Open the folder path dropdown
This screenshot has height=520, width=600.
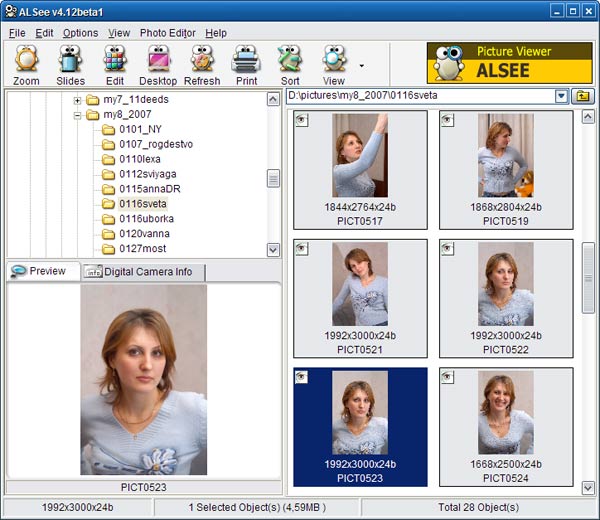[x=561, y=96]
